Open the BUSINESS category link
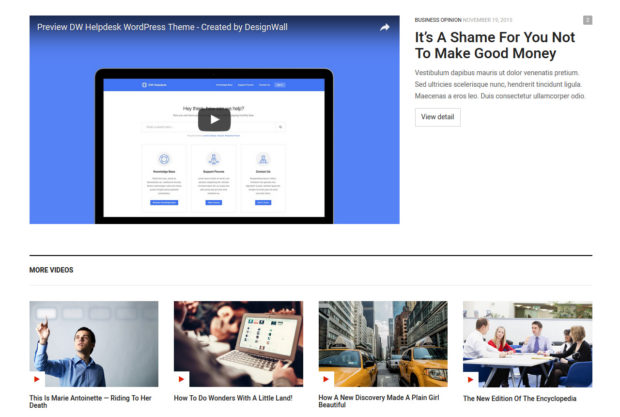The height and width of the screenshot is (417, 620). tap(427, 20)
